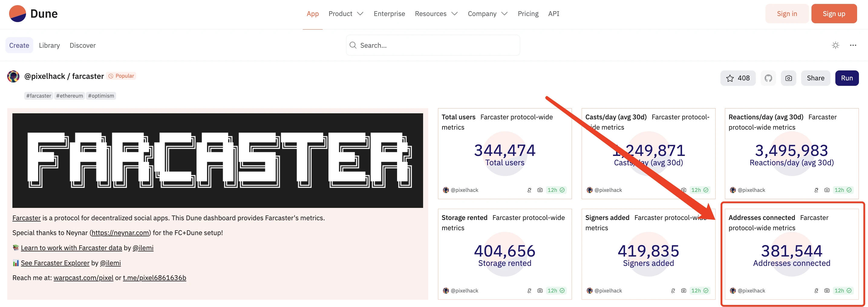The width and height of the screenshot is (868, 307).
Task: Open the GitHub icon button
Action: click(768, 78)
